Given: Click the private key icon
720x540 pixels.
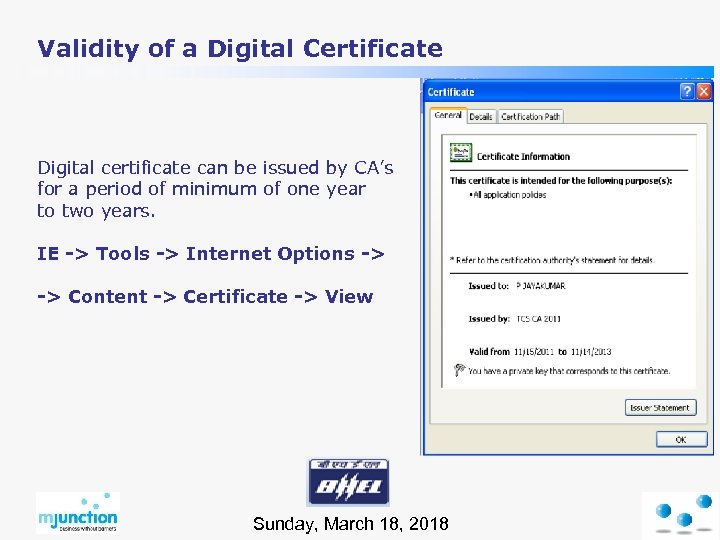Looking at the screenshot, I should tap(459, 370).
